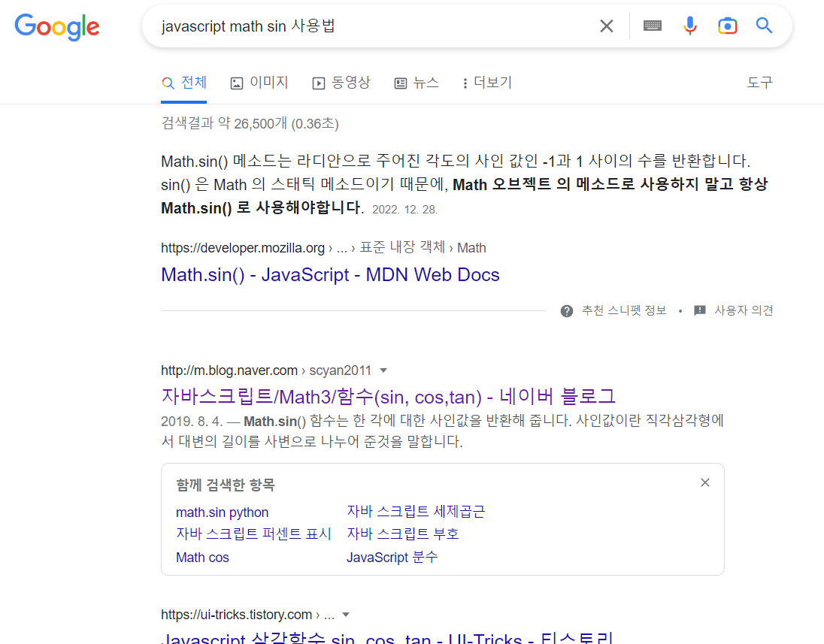Expand dropdown arrow next to ui-tricks.tistory.com
824x644 pixels.
coord(346,615)
